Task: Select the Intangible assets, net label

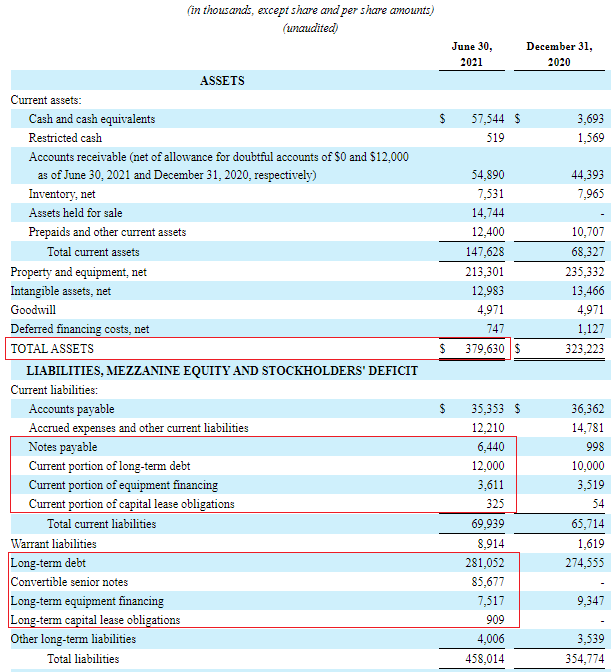Action: pos(60,291)
